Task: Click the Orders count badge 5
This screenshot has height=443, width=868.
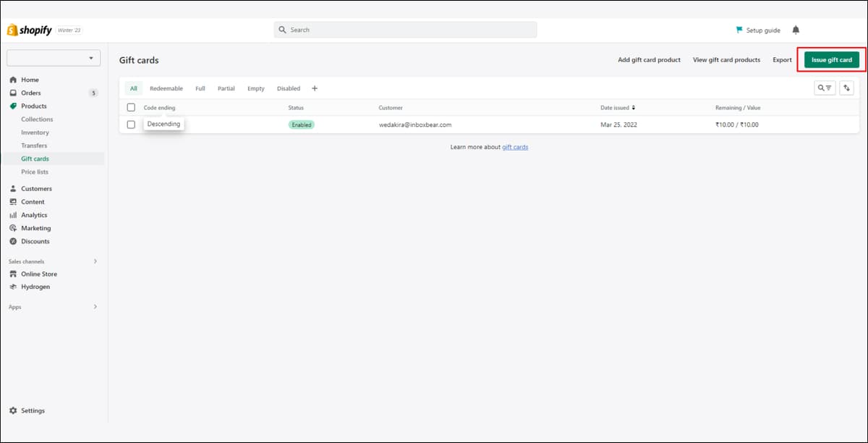Action: pyautogui.click(x=93, y=93)
